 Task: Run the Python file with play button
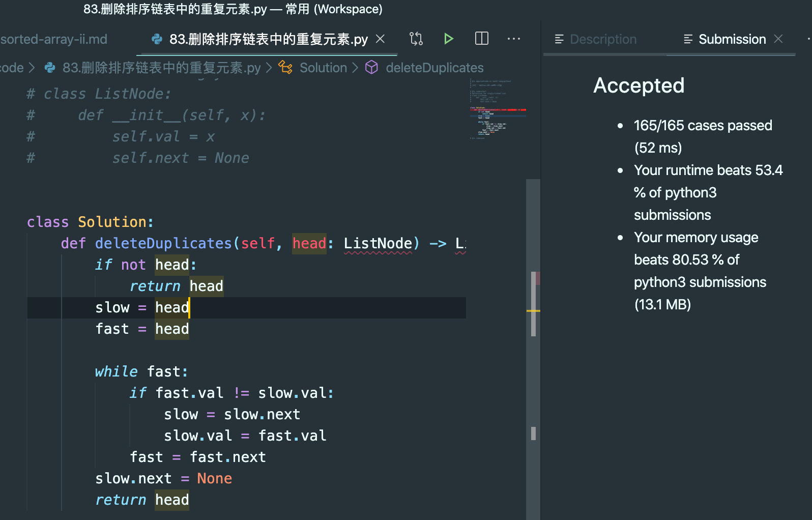click(x=448, y=39)
